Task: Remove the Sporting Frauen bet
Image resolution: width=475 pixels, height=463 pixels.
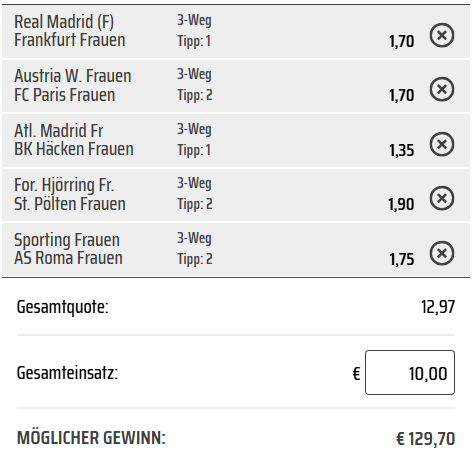Action: (x=442, y=253)
